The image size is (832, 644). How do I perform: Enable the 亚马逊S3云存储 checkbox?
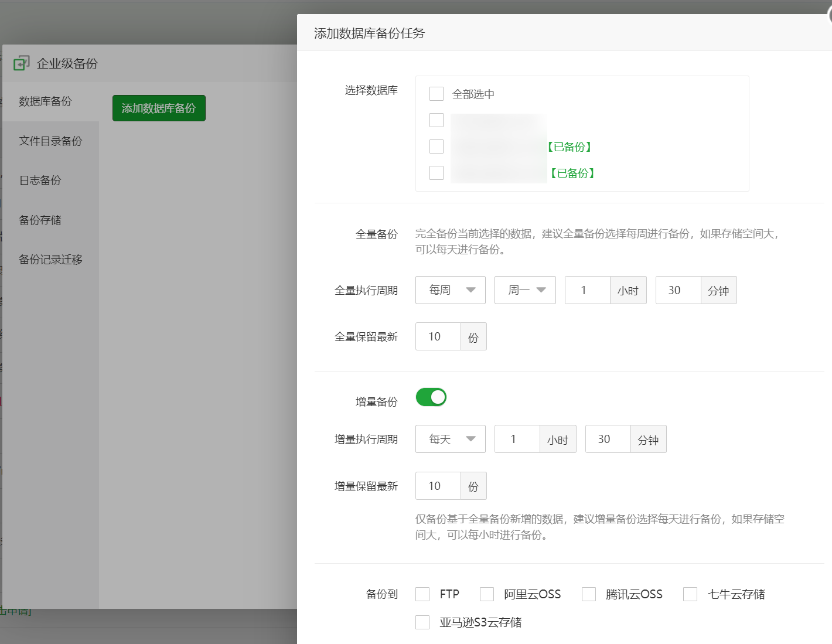[x=422, y=622]
